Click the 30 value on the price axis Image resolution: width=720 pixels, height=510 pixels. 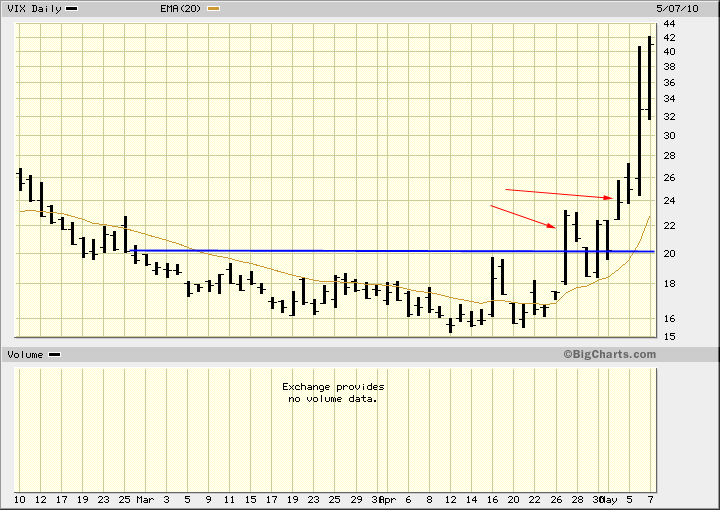click(667, 135)
